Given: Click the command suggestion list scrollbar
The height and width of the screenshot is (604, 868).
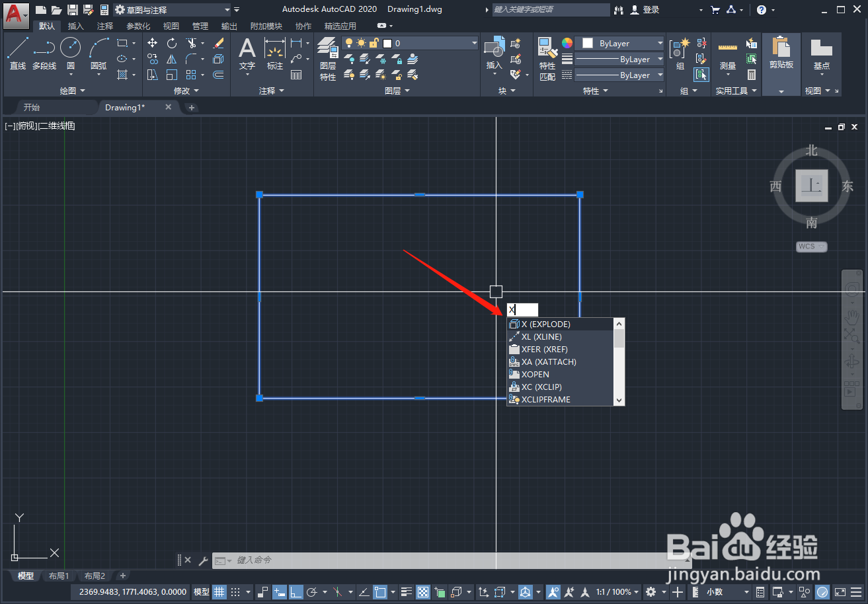Looking at the screenshot, I should pyautogui.click(x=619, y=361).
